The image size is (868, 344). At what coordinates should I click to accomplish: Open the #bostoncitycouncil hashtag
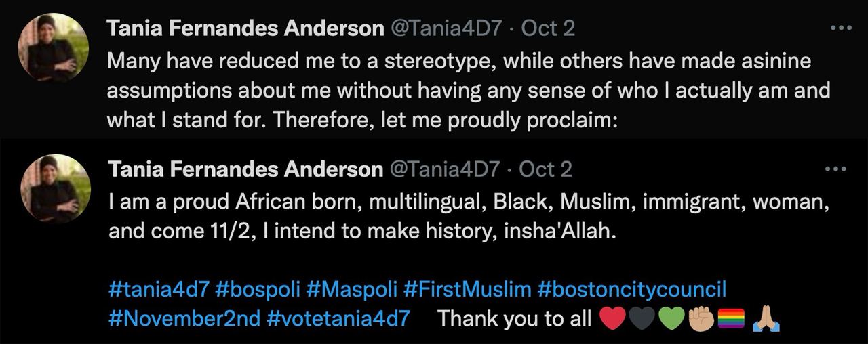click(631, 290)
